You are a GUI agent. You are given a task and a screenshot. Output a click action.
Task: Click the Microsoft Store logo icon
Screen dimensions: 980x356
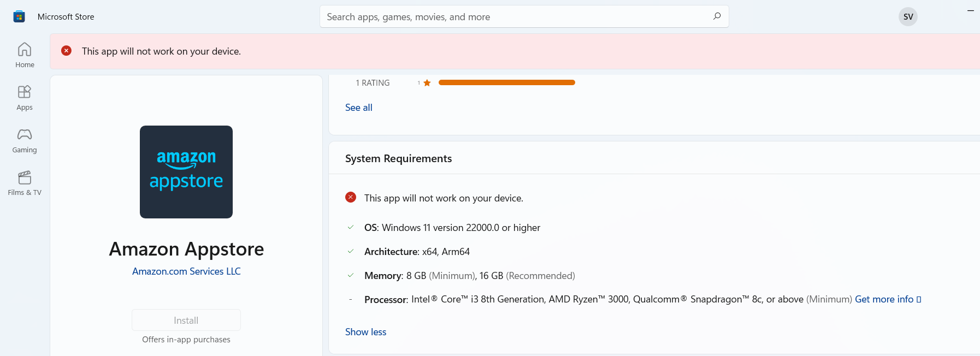point(19,16)
